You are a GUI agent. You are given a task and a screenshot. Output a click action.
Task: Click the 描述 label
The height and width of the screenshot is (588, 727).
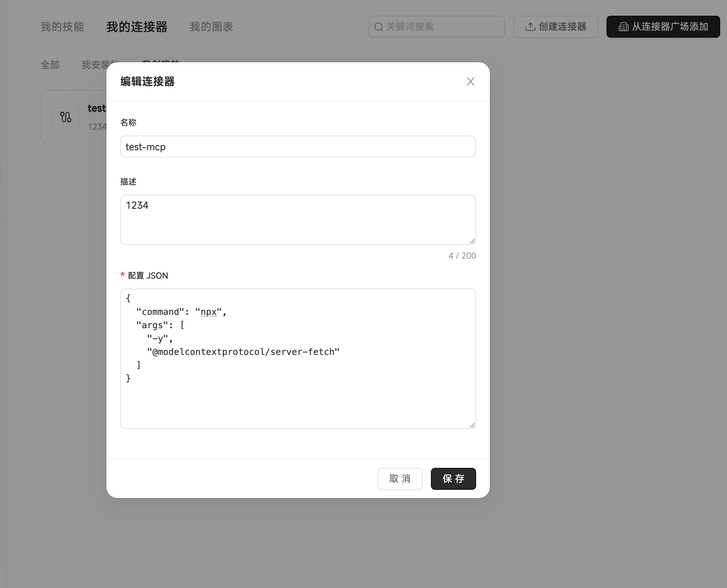point(128,182)
